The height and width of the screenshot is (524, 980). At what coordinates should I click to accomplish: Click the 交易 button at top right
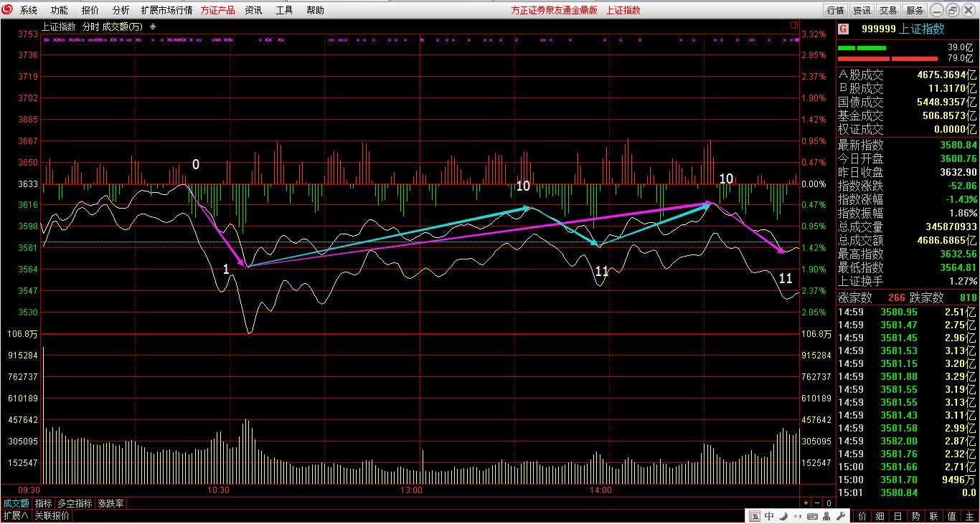pos(888,10)
